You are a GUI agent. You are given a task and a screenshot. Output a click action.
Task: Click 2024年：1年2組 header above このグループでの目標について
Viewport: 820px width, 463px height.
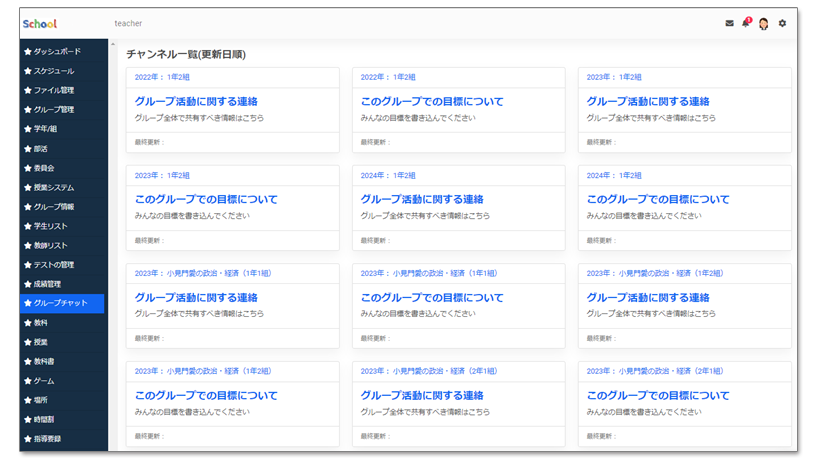pyautogui.click(x=614, y=176)
